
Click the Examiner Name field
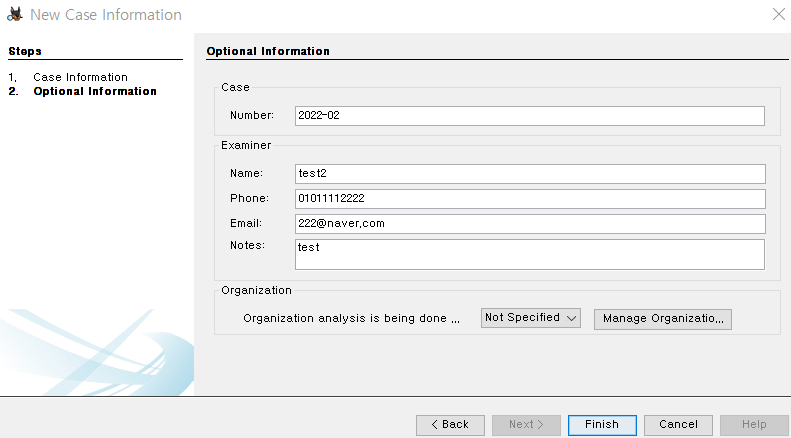(x=530, y=174)
